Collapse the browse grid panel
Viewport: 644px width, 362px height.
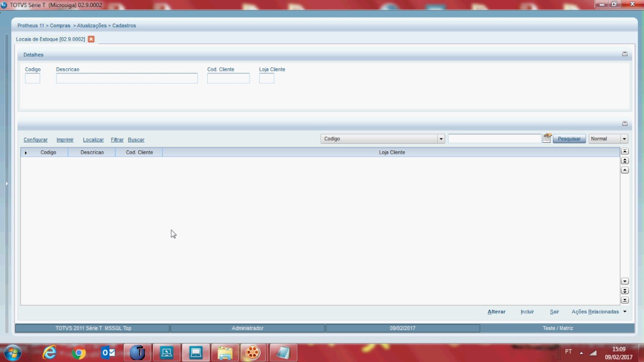625,124
